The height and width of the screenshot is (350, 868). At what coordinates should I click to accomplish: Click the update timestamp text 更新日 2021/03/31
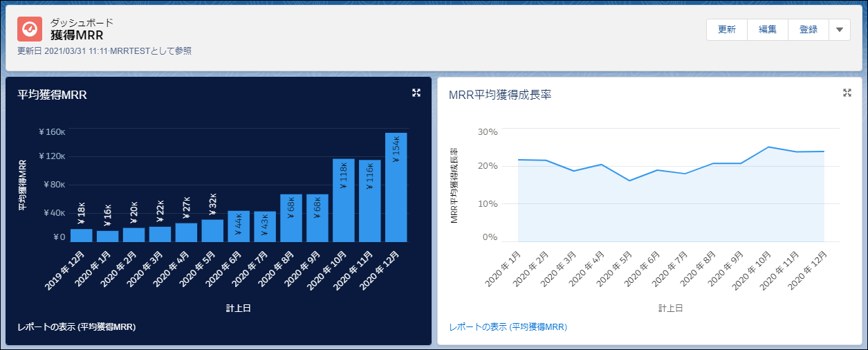pos(104,50)
